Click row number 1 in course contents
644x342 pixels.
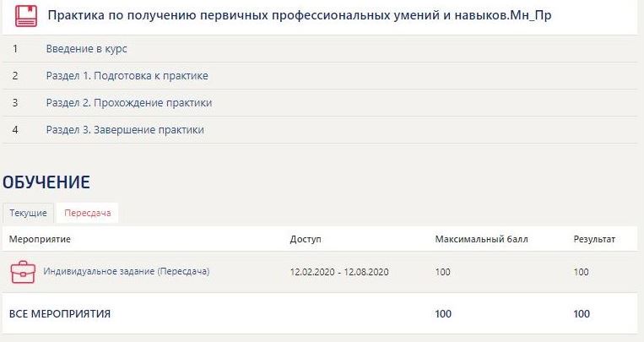[x=15, y=49]
